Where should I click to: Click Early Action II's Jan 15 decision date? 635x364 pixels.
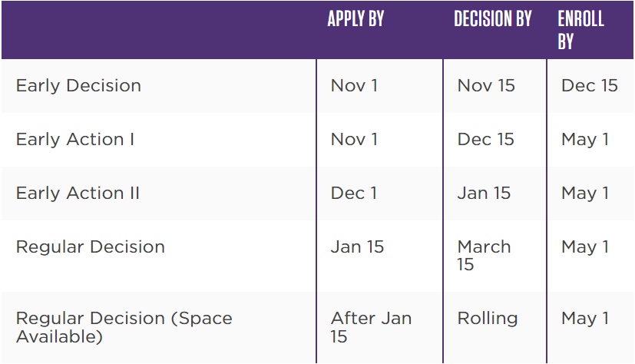[x=484, y=193]
